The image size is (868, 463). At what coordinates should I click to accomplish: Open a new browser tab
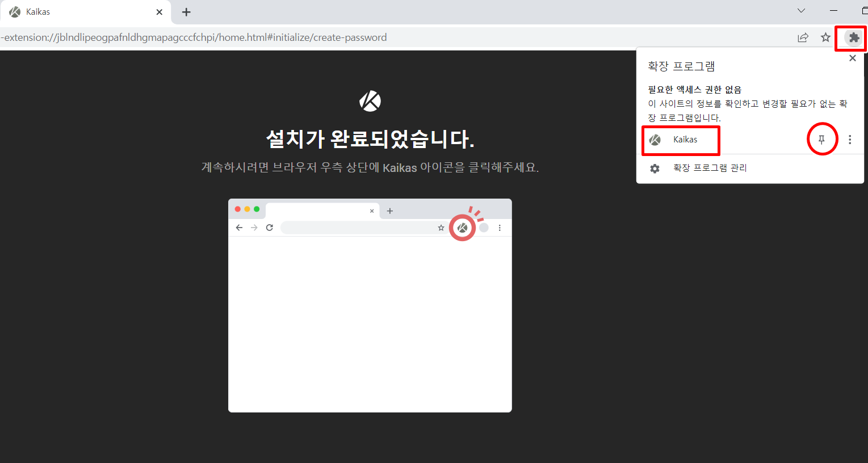pos(186,12)
